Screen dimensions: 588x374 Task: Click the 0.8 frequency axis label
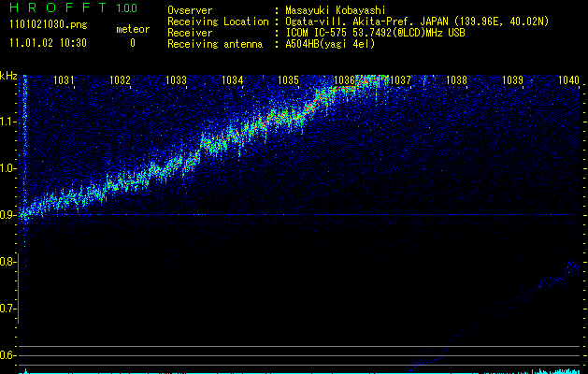[7, 262]
